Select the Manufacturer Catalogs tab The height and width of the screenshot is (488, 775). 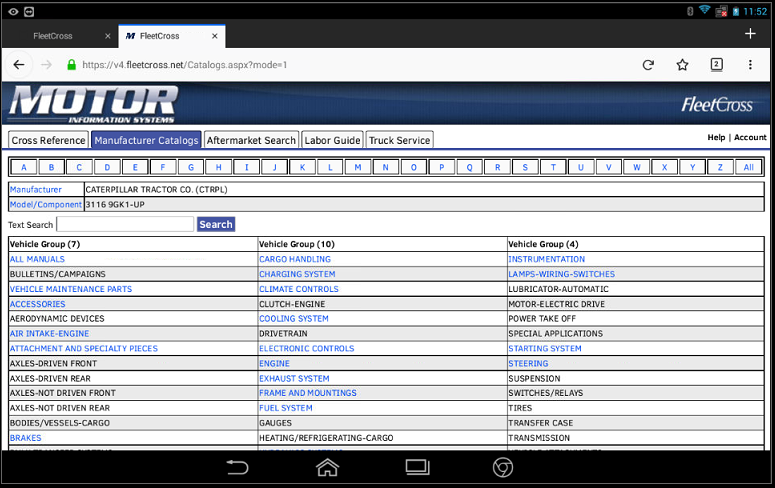[x=146, y=140]
